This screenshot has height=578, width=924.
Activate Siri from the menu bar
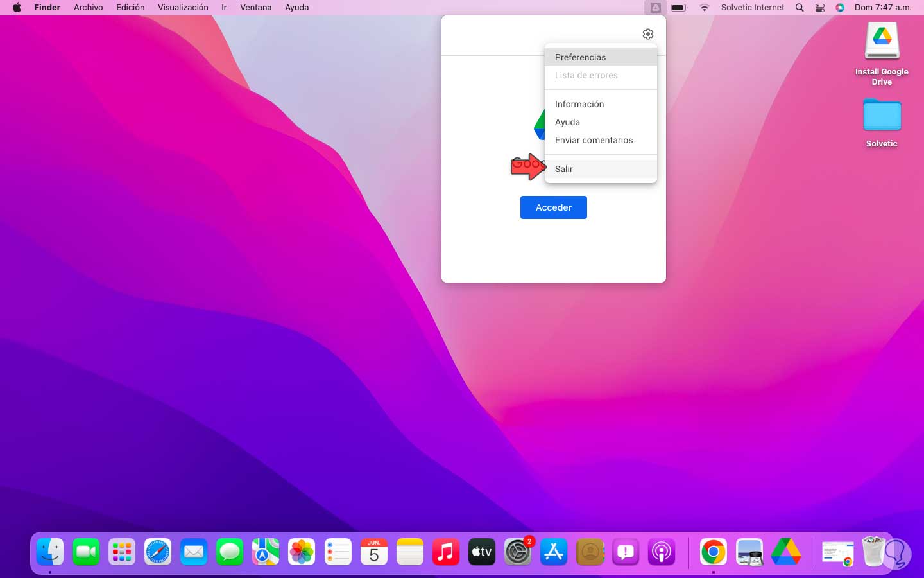[840, 8]
